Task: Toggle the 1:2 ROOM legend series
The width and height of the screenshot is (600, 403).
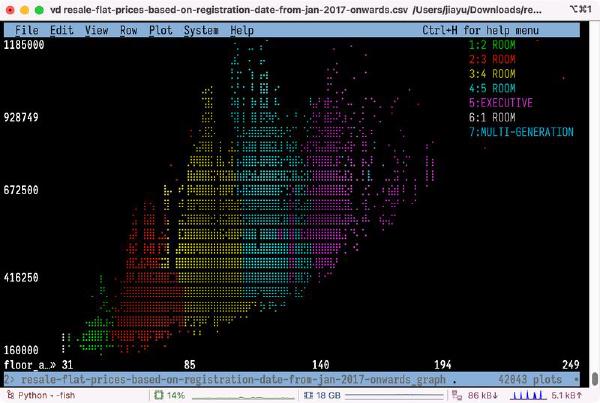Action: click(x=492, y=45)
